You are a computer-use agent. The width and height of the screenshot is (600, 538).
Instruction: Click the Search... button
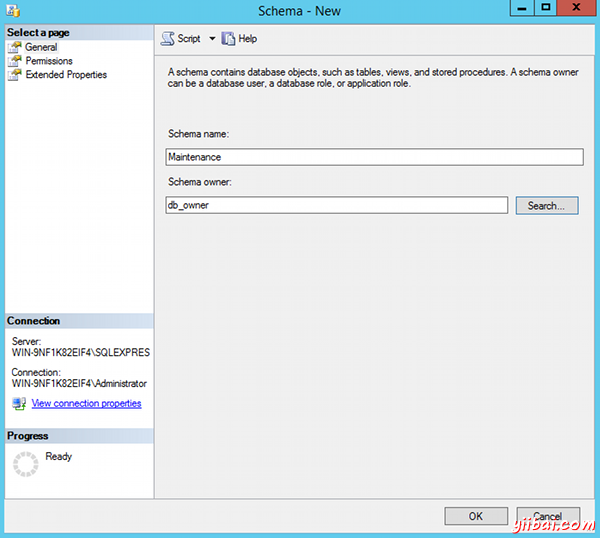pyautogui.click(x=547, y=205)
